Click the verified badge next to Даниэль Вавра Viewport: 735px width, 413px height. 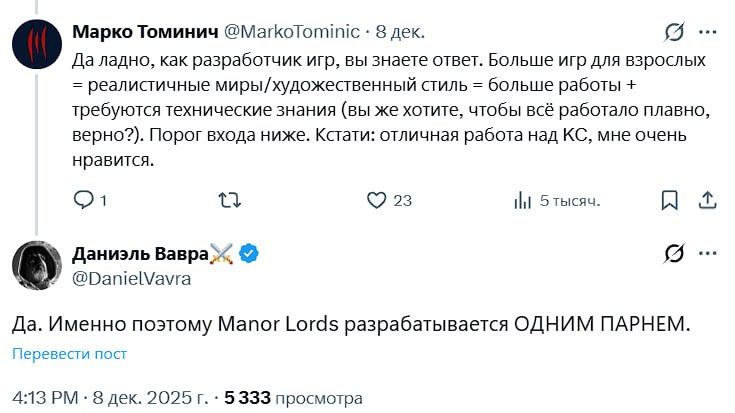click(x=249, y=254)
